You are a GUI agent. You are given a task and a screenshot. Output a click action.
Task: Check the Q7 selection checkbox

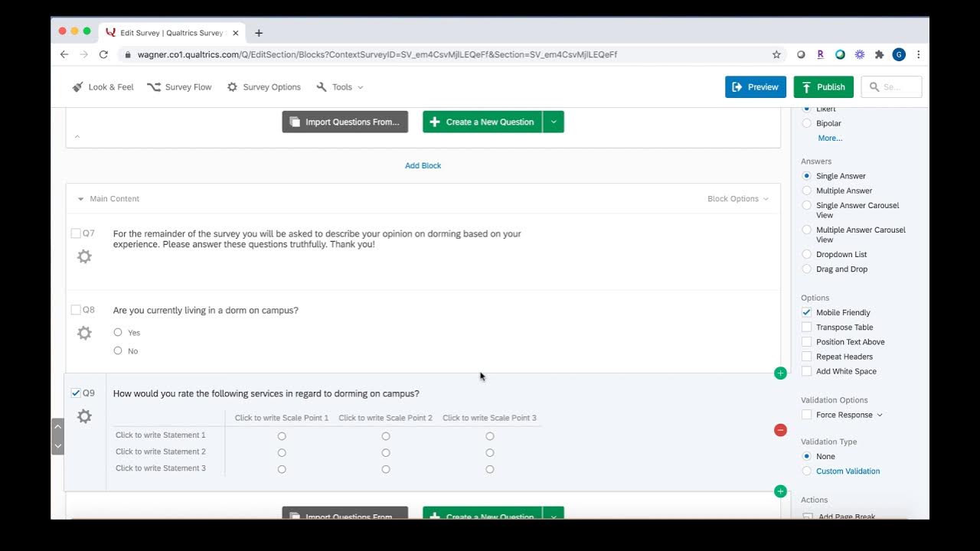coord(76,233)
